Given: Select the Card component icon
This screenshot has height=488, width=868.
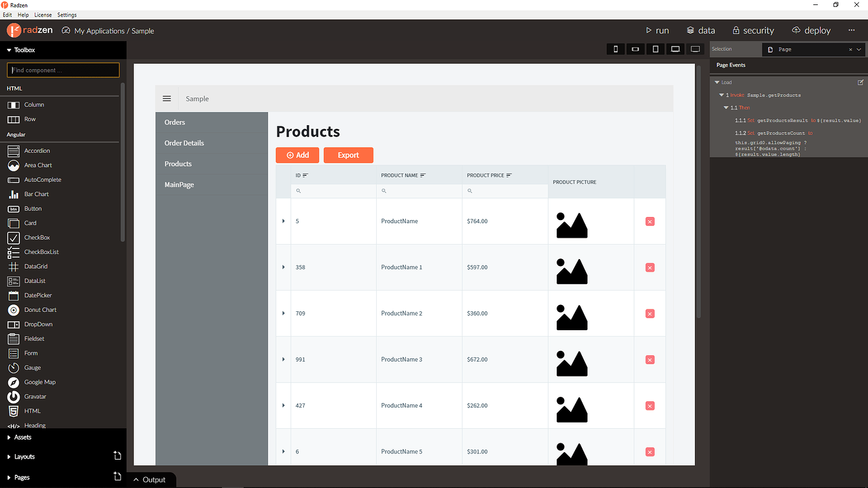Looking at the screenshot, I should pyautogui.click(x=13, y=223).
